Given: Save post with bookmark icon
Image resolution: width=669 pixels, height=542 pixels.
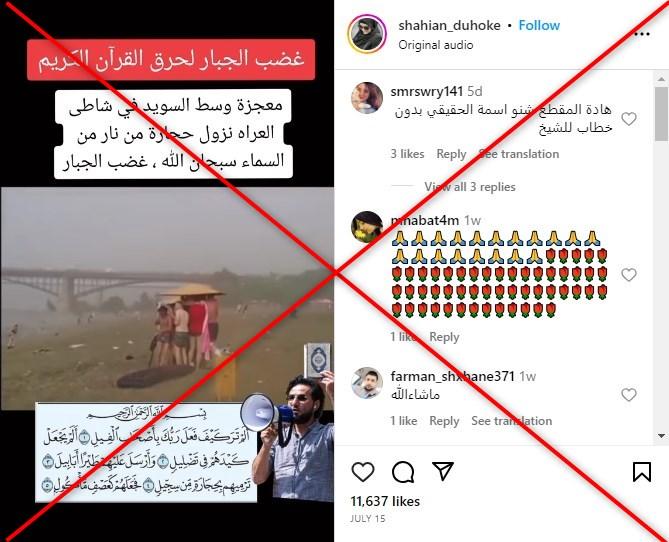Looking at the screenshot, I should (641, 472).
